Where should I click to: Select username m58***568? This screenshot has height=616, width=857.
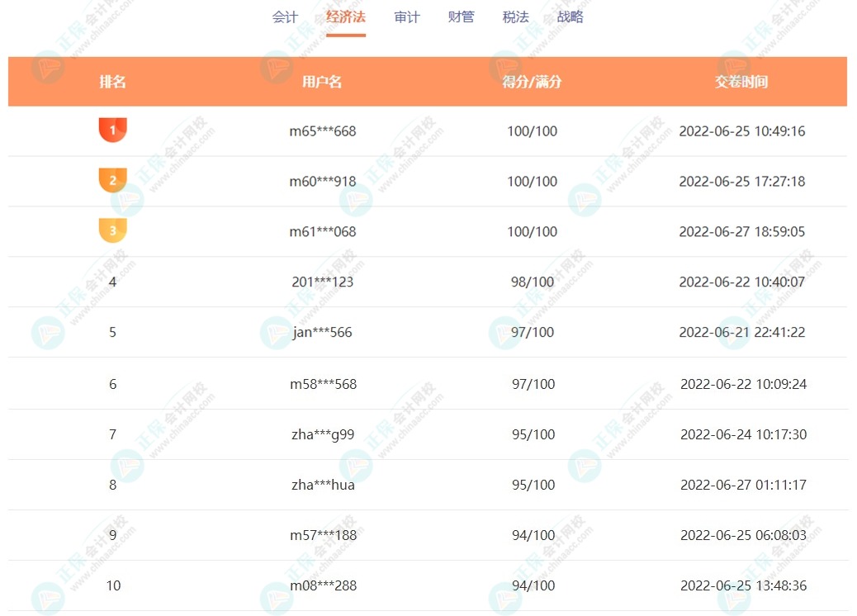(323, 384)
